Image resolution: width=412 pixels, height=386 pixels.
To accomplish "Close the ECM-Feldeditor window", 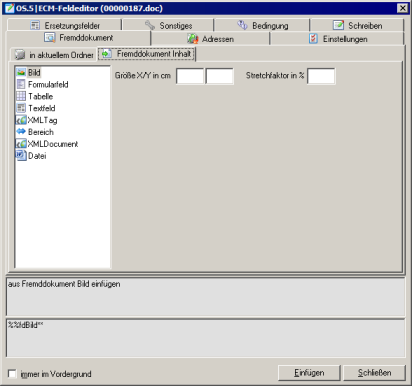I will pyautogui.click(x=403, y=8).
